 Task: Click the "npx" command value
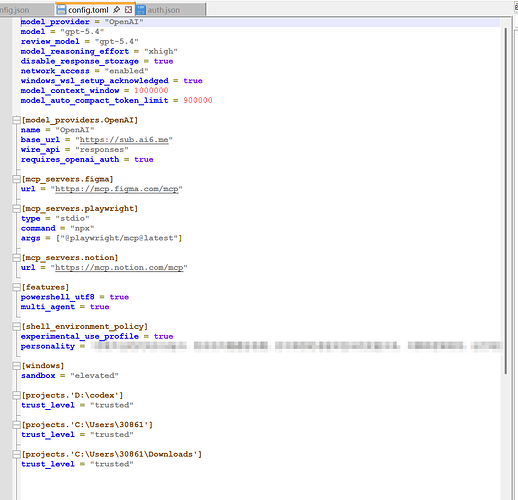click(82, 228)
